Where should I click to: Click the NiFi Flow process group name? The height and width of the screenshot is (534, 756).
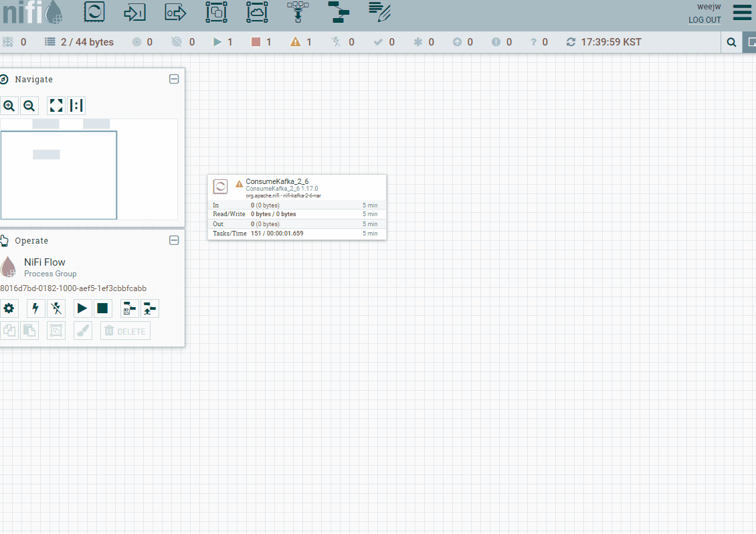click(45, 262)
